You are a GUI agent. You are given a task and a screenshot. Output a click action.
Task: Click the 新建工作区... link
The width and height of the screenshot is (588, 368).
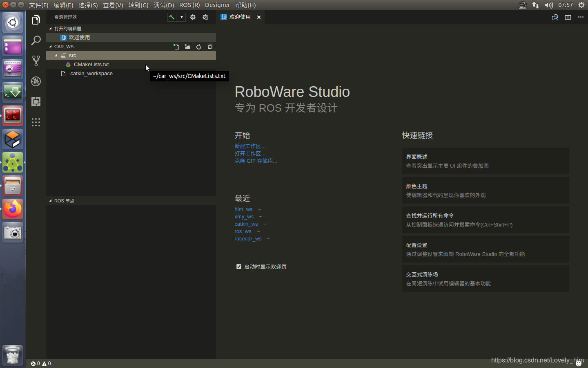[x=250, y=146]
